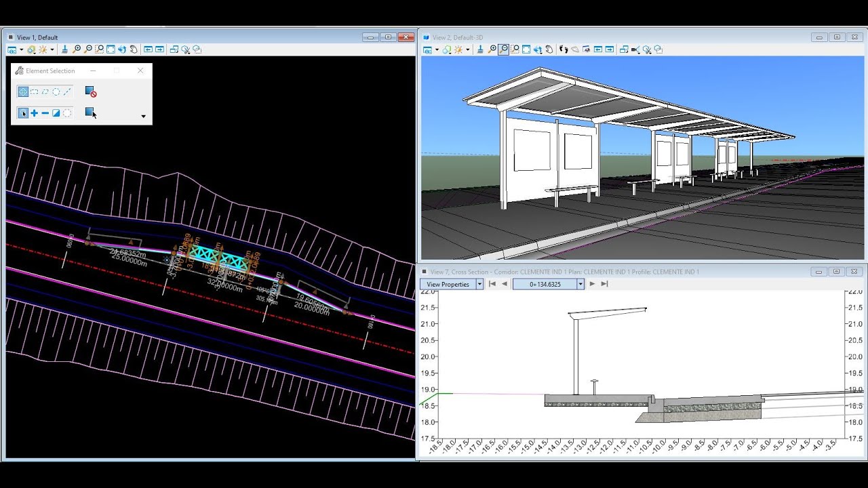Open View Attributes in View 1 toolbar

[x=12, y=49]
